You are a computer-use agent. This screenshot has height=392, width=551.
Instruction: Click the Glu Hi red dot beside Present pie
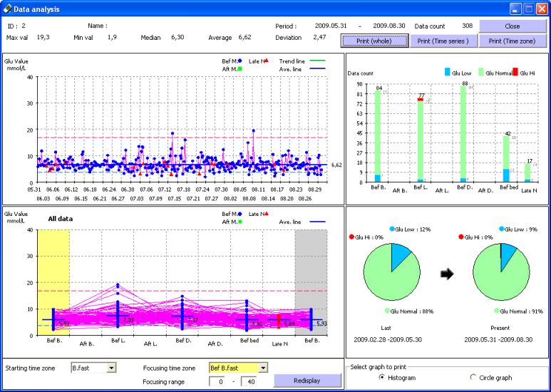click(461, 237)
